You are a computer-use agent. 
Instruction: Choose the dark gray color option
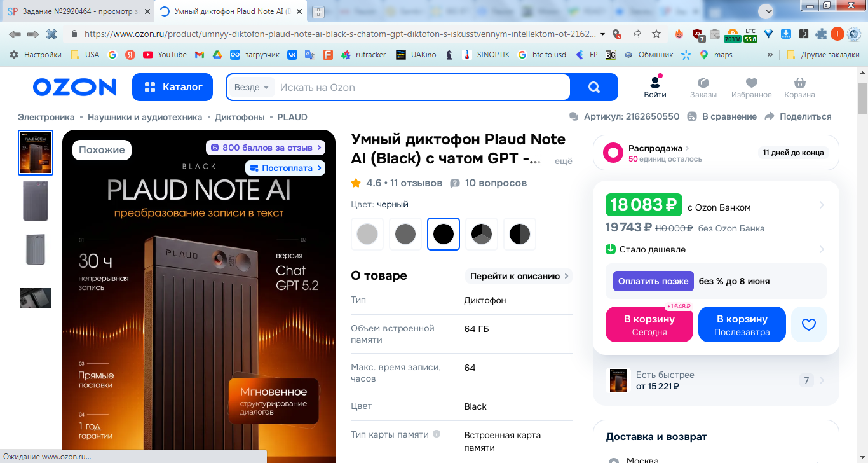405,234
